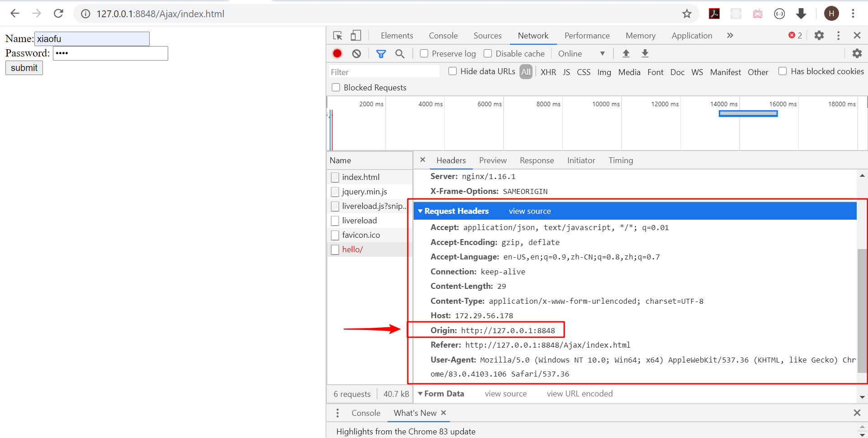
Task: Open the download arrow extension icon
Action: tap(801, 14)
